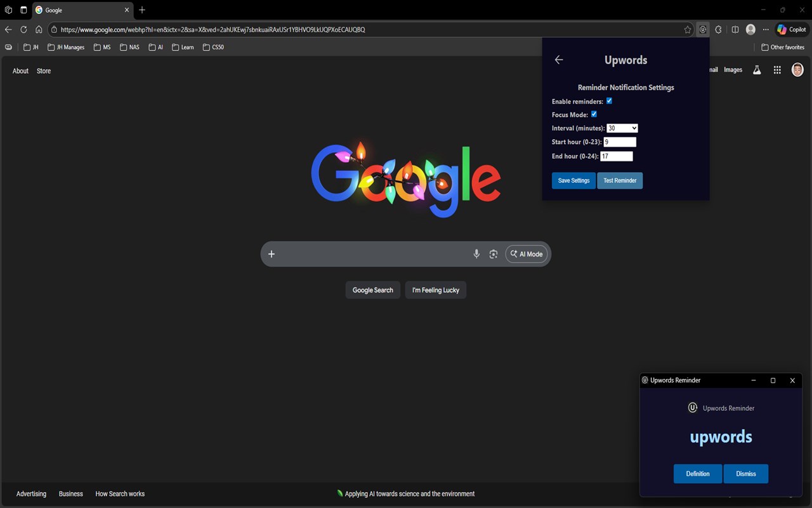
Task: Open the Google apps grid
Action: click(777, 70)
